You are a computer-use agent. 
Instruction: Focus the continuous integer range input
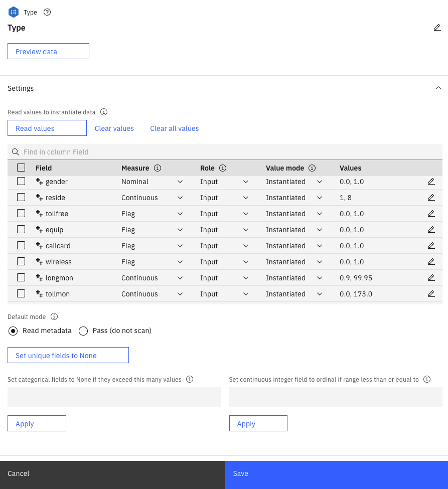[336, 397]
